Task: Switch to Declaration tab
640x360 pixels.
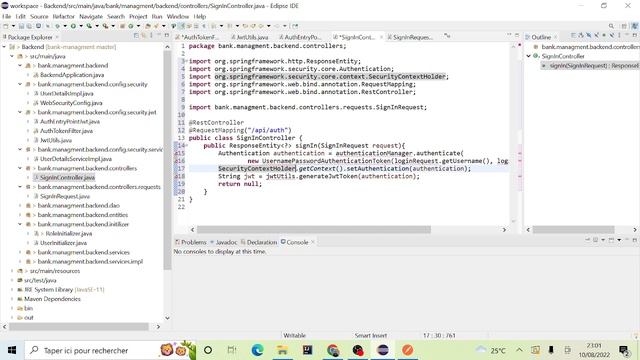Action: click(x=259, y=242)
